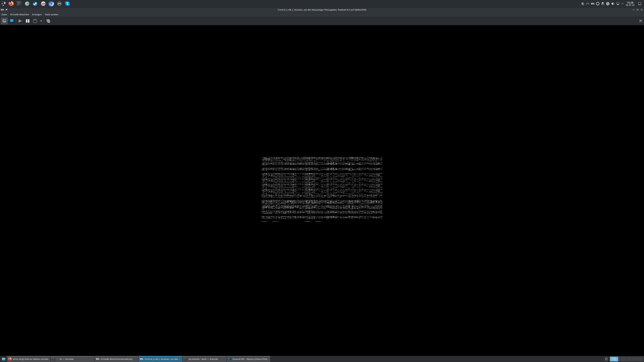Open the Datei menu
Screen dimensions: 644x362
click(4, 14)
